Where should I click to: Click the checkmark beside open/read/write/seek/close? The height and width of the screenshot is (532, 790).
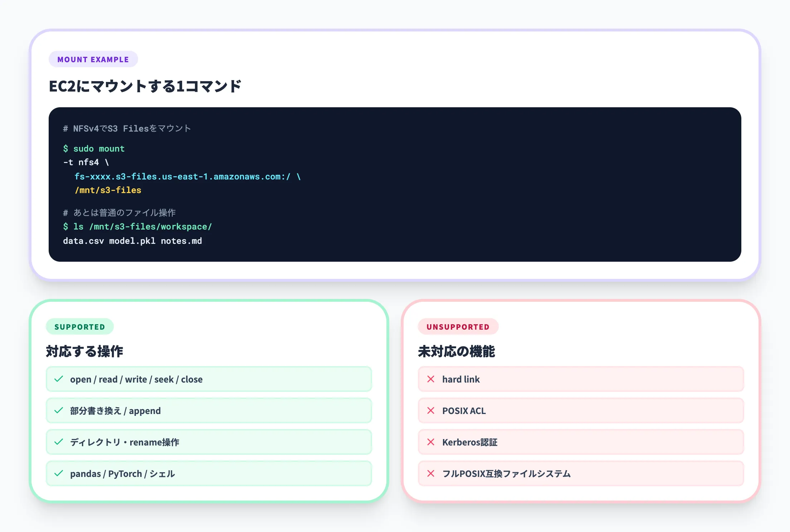click(58, 379)
